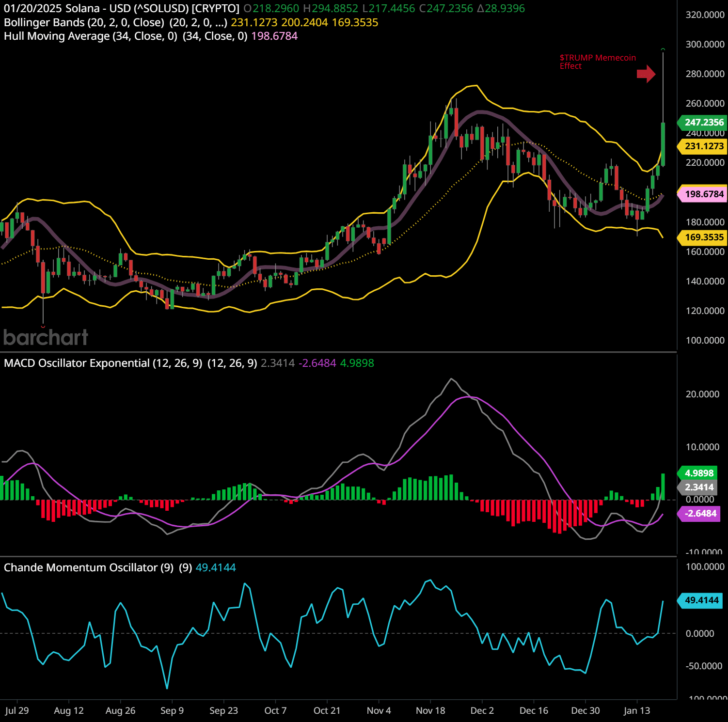
Task: Click the yellow 231.1273 upper band axis tag
Action: click(x=702, y=146)
